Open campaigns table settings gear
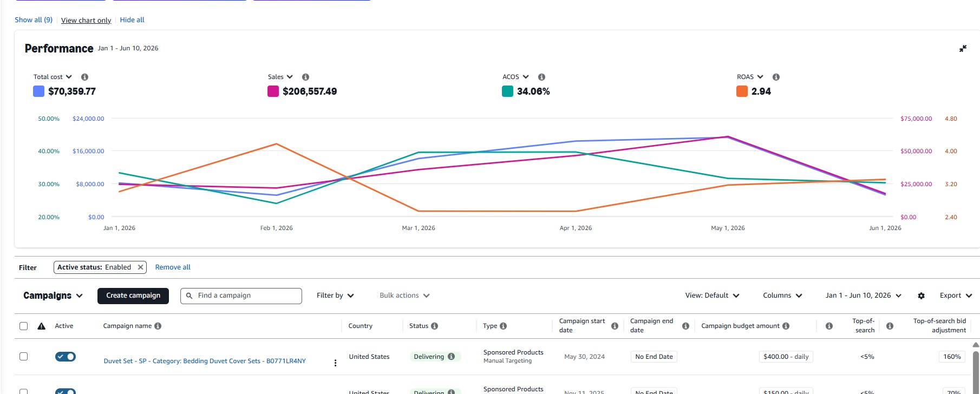Screen dimensions: 980x394 (x=921, y=295)
